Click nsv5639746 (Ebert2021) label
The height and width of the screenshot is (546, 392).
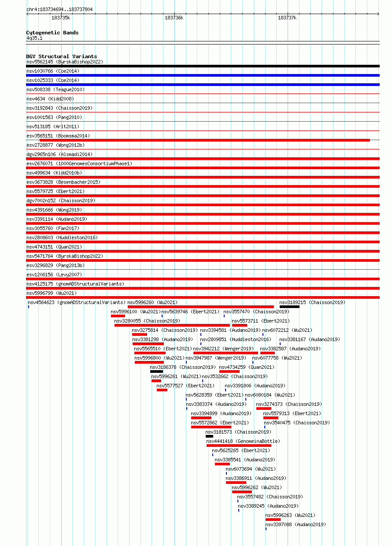(x=190, y=312)
